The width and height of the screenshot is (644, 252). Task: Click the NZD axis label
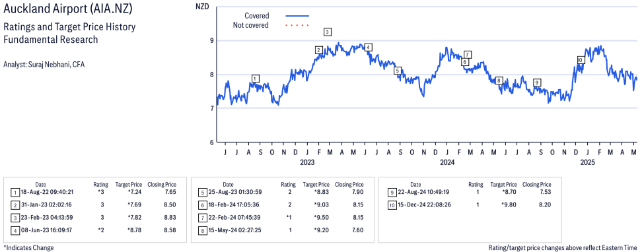click(x=202, y=7)
